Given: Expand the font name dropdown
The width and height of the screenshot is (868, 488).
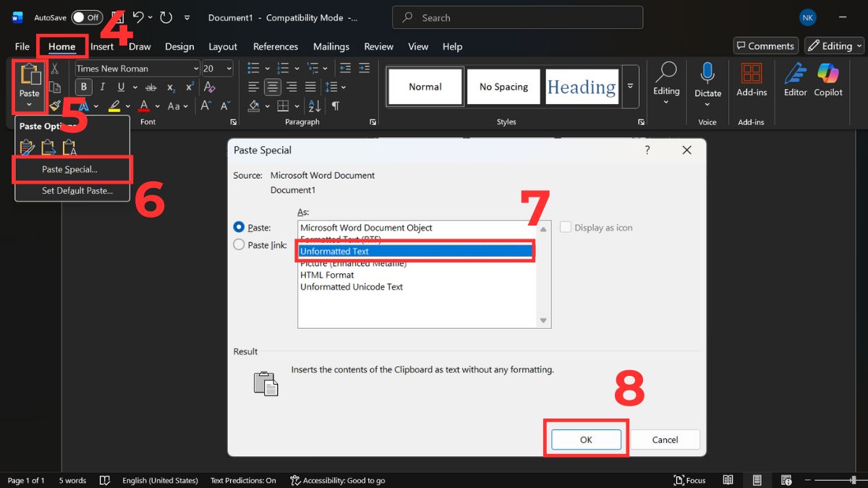Looking at the screenshot, I should 196,69.
